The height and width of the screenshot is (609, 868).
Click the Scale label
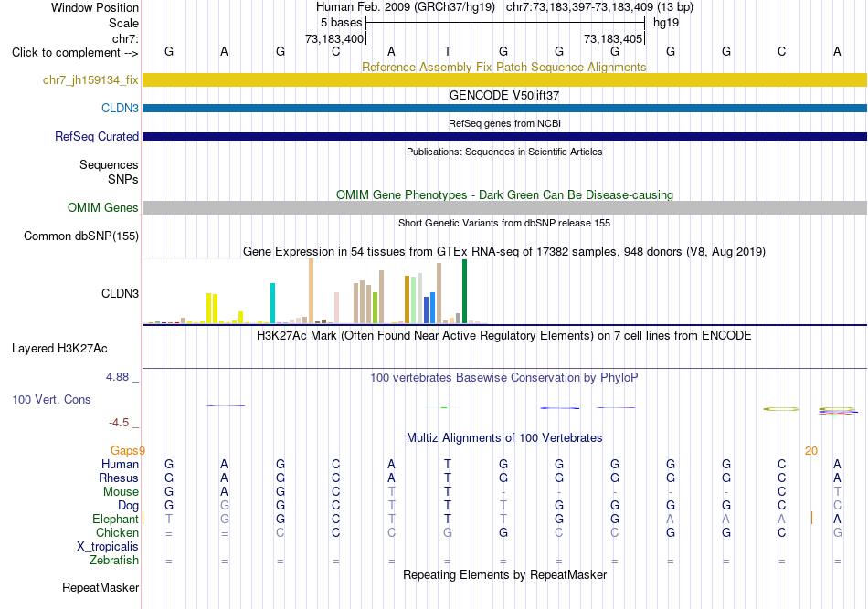[x=123, y=23]
